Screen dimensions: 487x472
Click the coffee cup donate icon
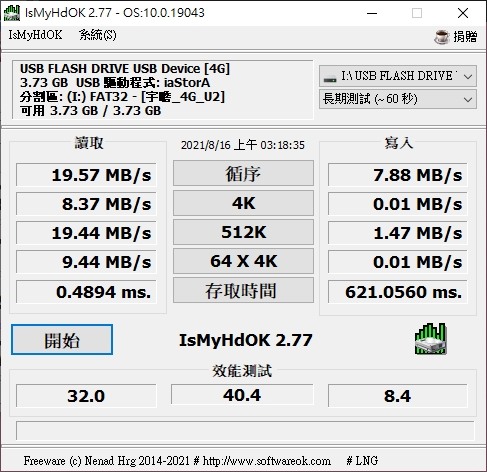[x=442, y=36]
